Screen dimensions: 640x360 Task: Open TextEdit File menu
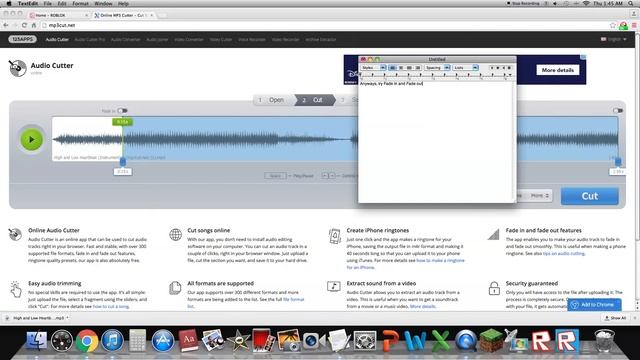[47, 3]
